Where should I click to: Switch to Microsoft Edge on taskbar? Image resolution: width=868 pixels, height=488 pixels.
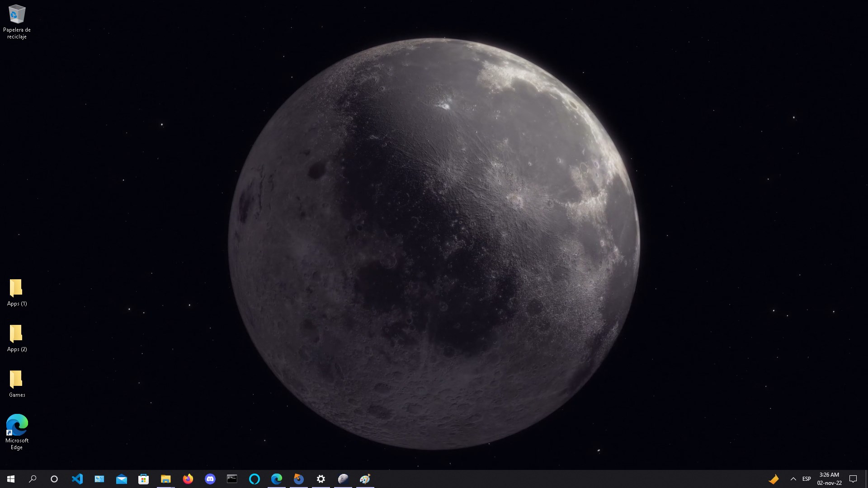(276, 479)
